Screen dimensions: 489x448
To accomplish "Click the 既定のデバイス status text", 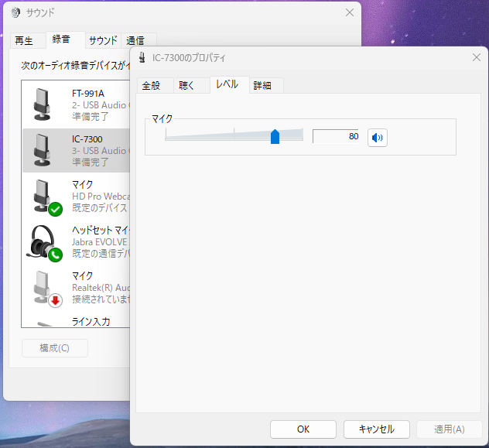I will (x=100, y=207).
